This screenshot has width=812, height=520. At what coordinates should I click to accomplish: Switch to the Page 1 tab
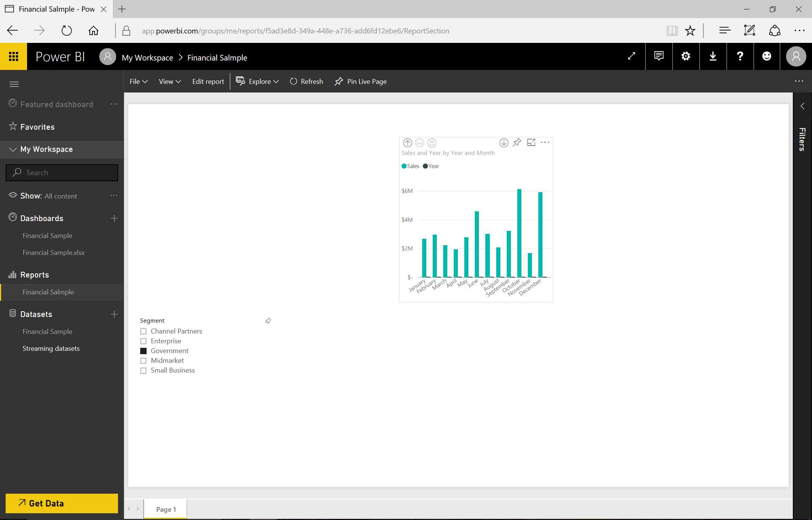coord(165,509)
